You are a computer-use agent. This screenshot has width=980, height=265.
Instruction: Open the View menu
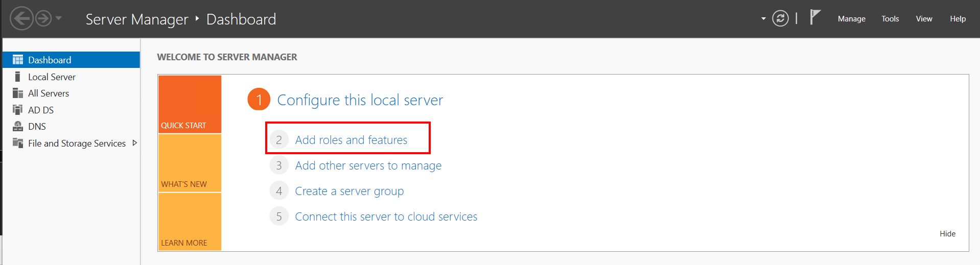pyautogui.click(x=924, y=19)
